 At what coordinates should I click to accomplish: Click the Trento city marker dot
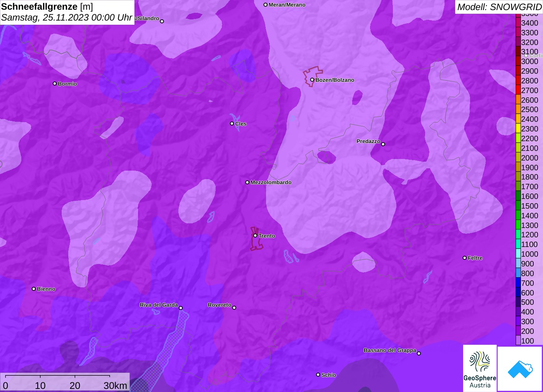pyautogui.click(x=255, y=236)
